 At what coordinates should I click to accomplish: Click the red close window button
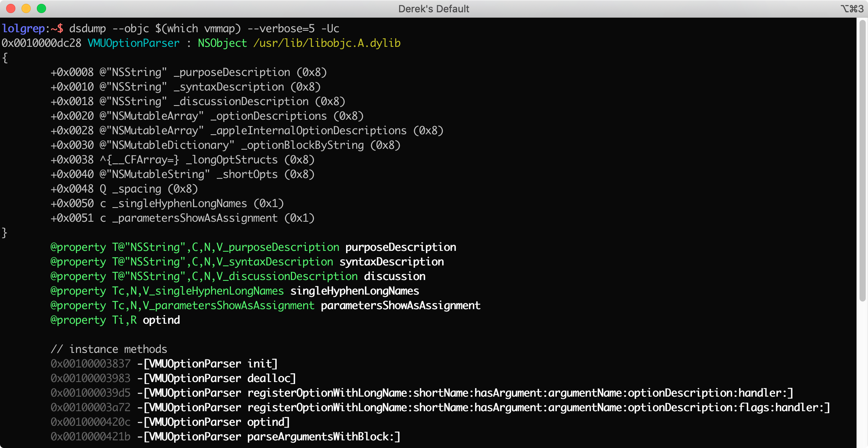[x=11, y=8]
